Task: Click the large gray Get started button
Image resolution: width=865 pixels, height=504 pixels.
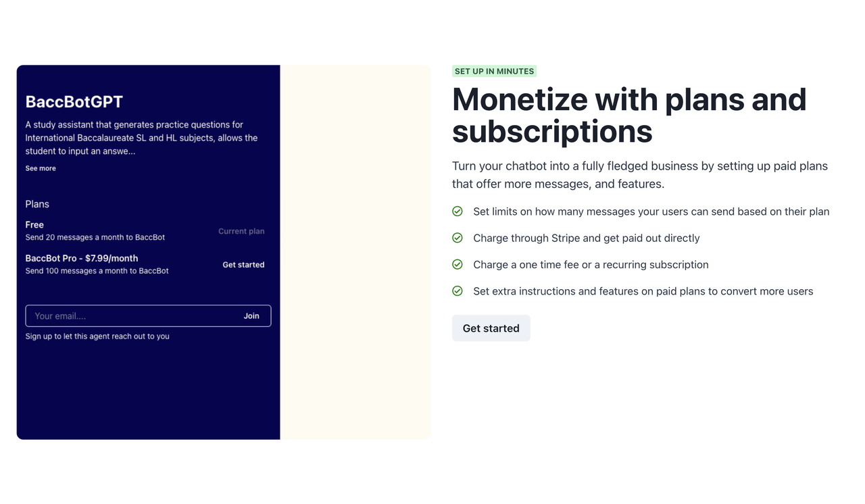Action: (x=491, y=328)
